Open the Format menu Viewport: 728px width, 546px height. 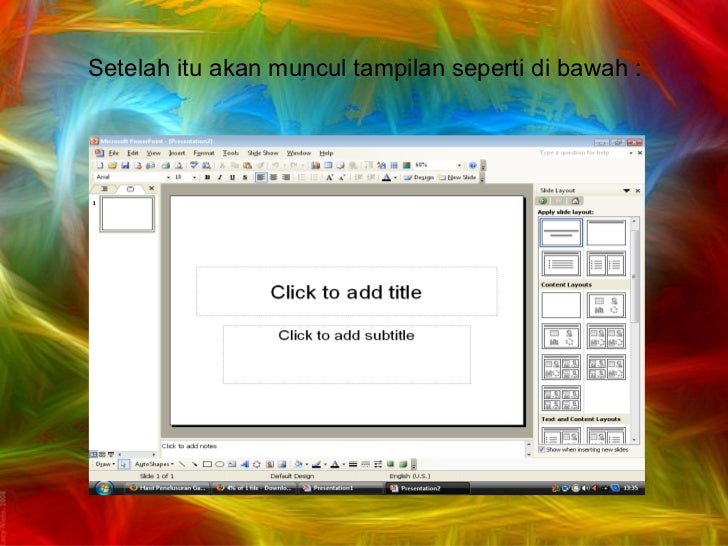click(x=204, y=153)
